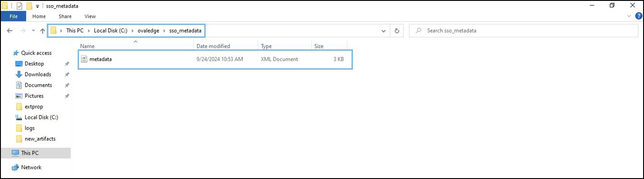Image resolution: width=644 pixels, height=179 pixels.
Task: Refresh the sso_metadata folder view
Action: pos(397,31)
